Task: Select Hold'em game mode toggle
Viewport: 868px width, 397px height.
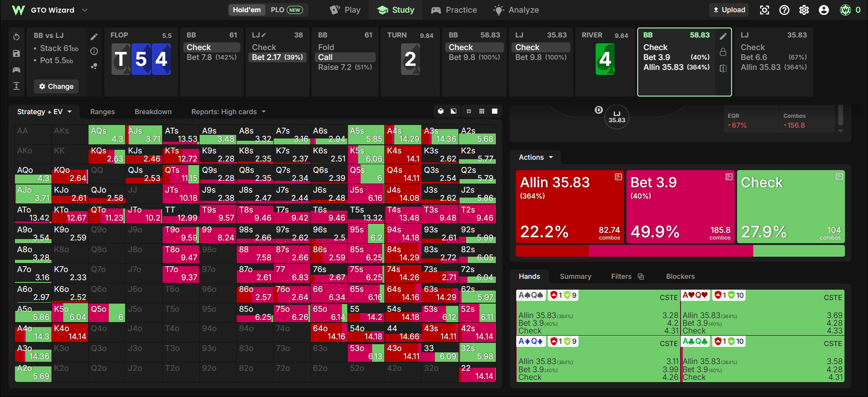Action: (247, 10)
